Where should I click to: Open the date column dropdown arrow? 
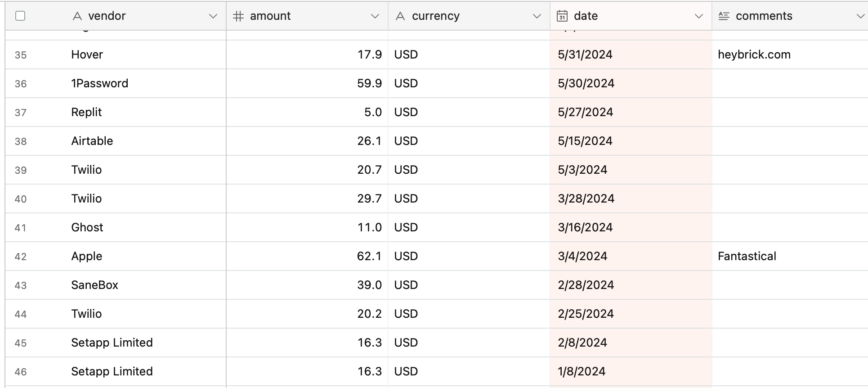[698, 16]
